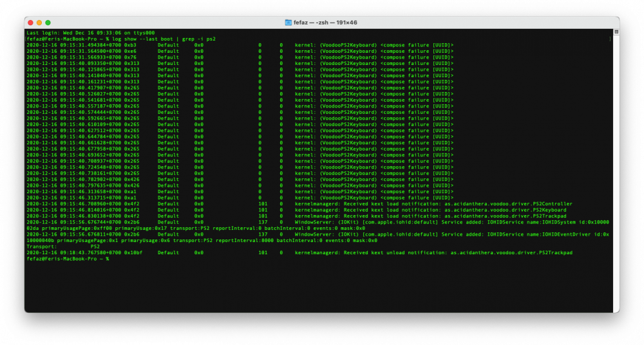
Task: Click the command 'log show --last boot'
Action: (142, 39)
